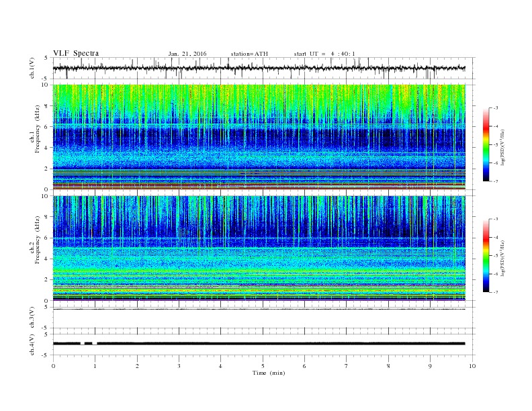Click the time axis tick label "0"
Viewport: 532px width, 411px height.
coord(53,366)
